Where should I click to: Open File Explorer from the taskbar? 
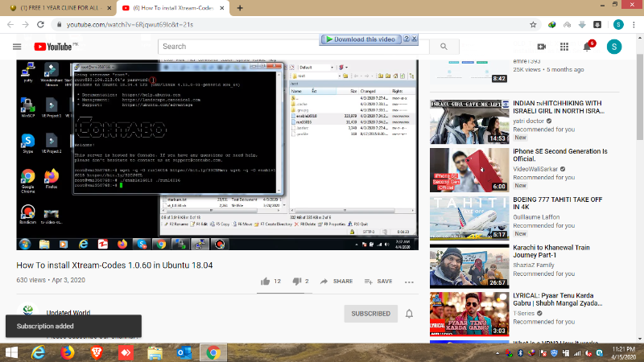click(x=155, y=353)
